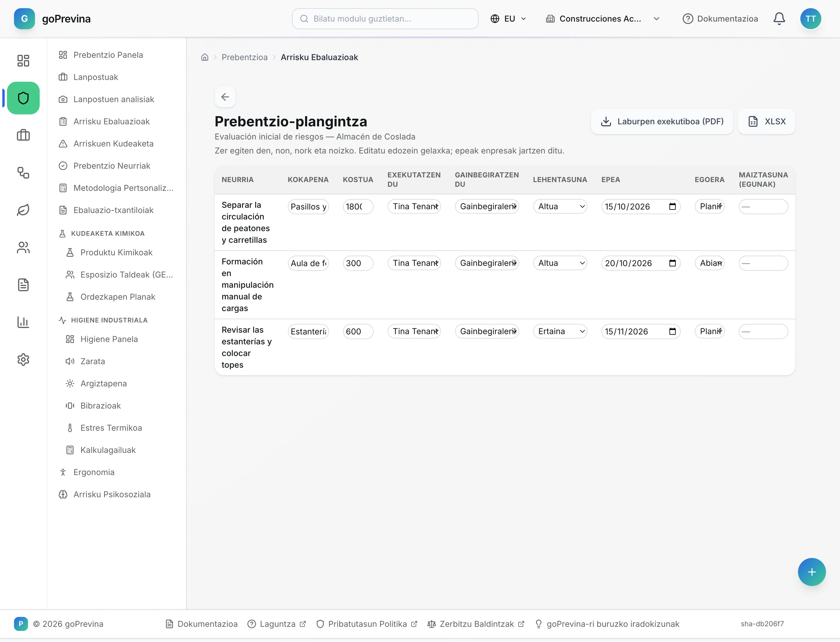Open the TT user avatar menu
This screenshot has height=642, width=840.
tap(811, 19)
